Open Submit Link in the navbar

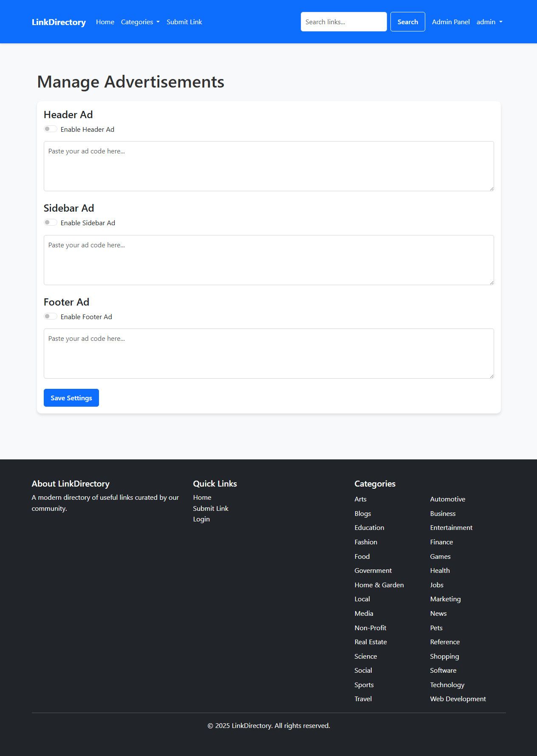[184, 22]
